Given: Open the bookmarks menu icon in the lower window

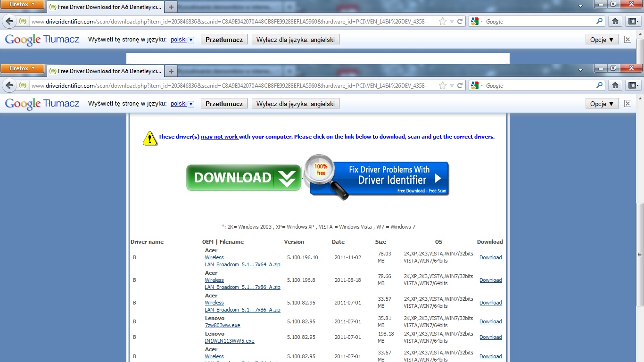Looking at the screenshot, I should [633, 85].
